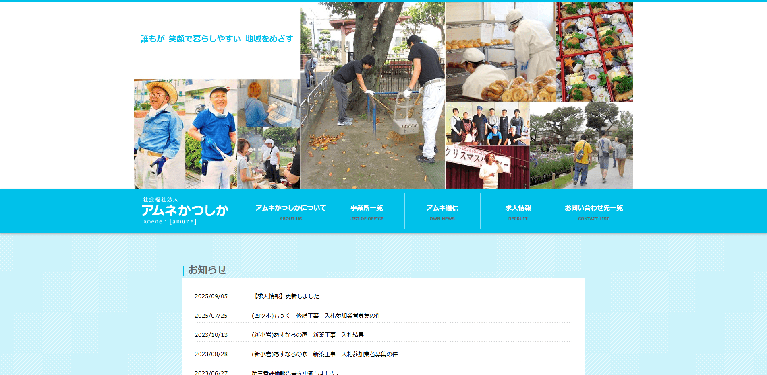Click the お知らせ section heading

[207, 270]
